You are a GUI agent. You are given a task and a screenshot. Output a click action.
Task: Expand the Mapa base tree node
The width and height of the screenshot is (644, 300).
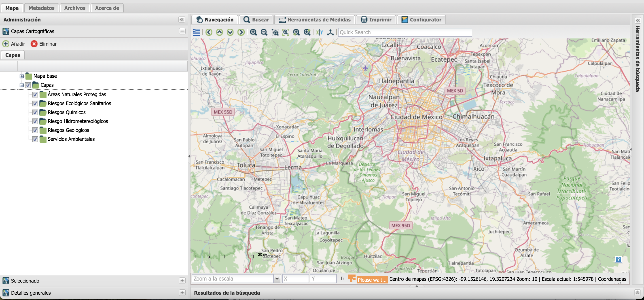pyautogui.click(x=22, y=76)
